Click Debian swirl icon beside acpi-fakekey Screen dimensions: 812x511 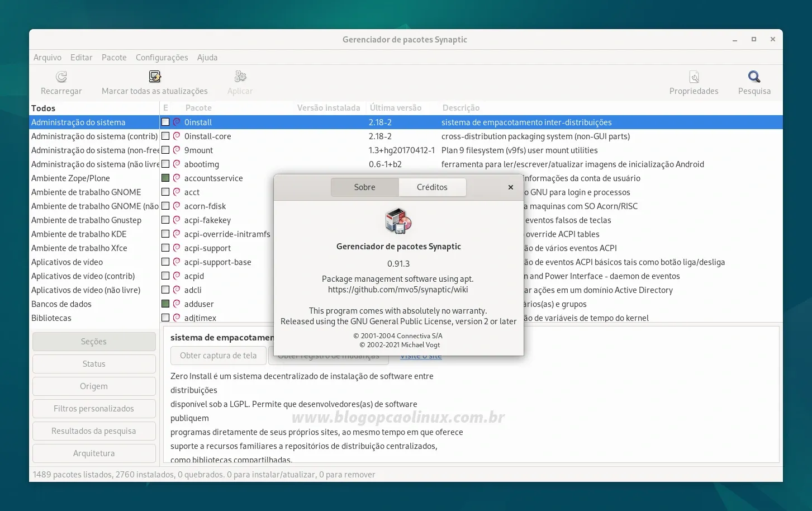(177, 220)
